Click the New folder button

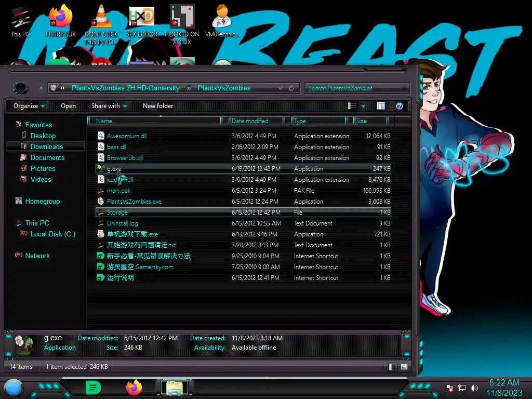pos(158,106)
